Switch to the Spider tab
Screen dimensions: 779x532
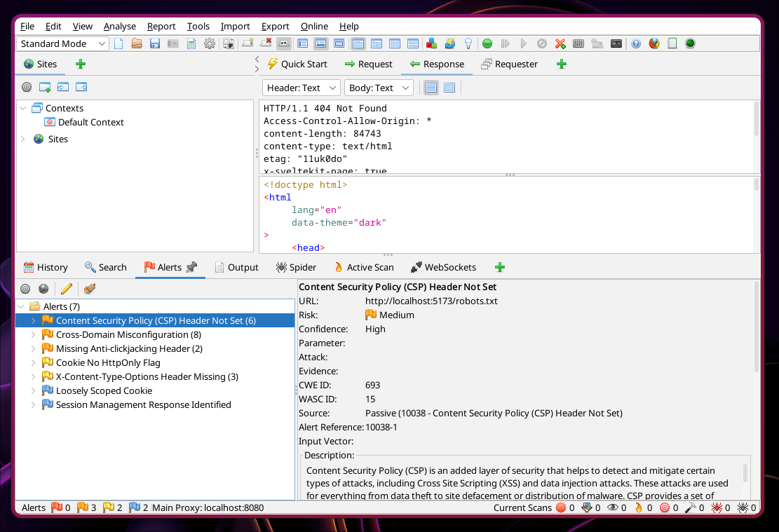(296, 267)
